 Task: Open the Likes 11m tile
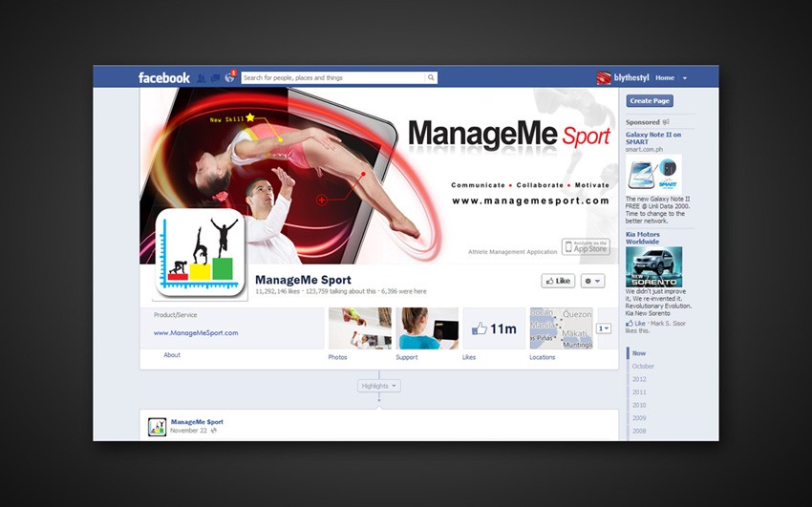tap(494, 328)
